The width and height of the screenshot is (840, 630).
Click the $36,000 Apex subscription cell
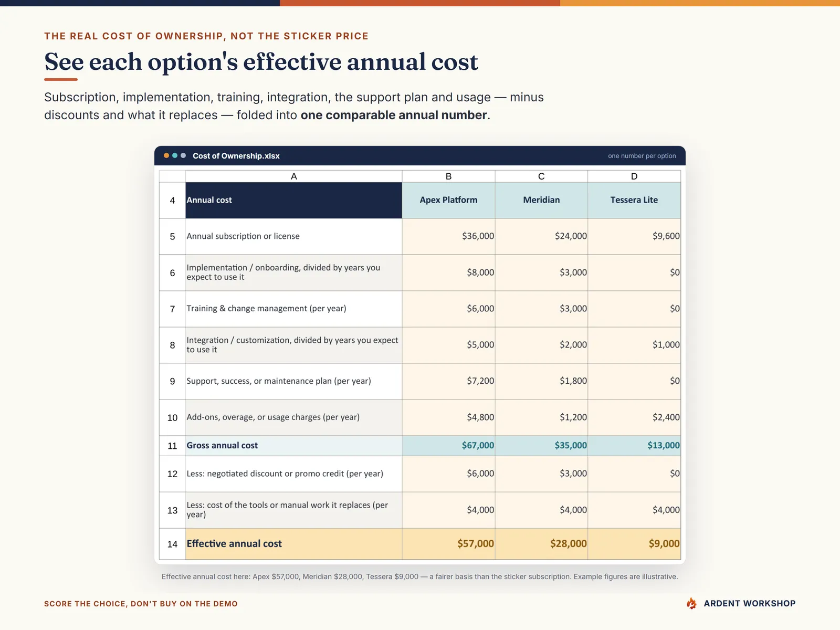point(448,236)
